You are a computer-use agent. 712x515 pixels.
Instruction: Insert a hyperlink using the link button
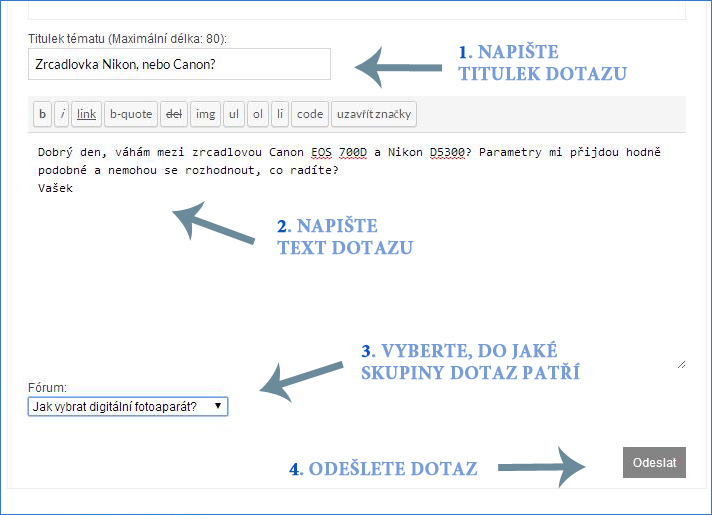(x=87, y=114)
